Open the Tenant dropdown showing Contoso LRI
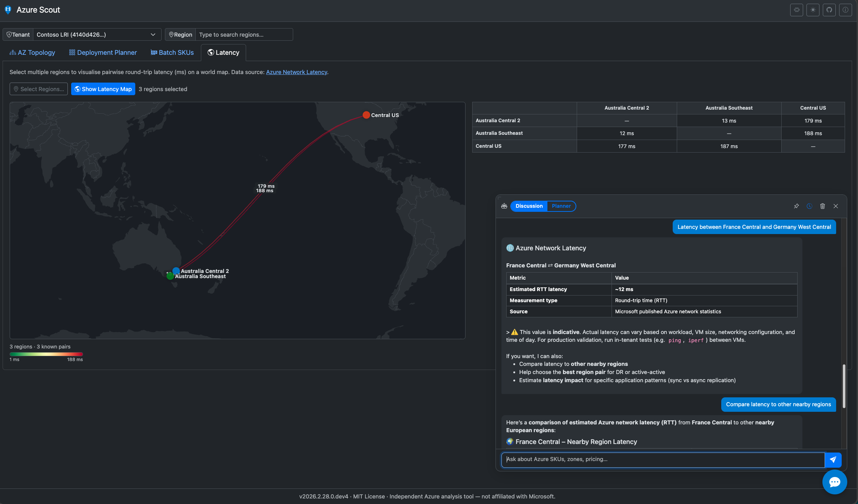Screen dimensions: 858x504 coord(97,34)
